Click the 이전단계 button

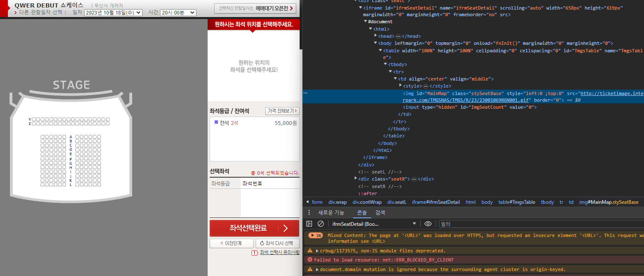coord(231,243)
